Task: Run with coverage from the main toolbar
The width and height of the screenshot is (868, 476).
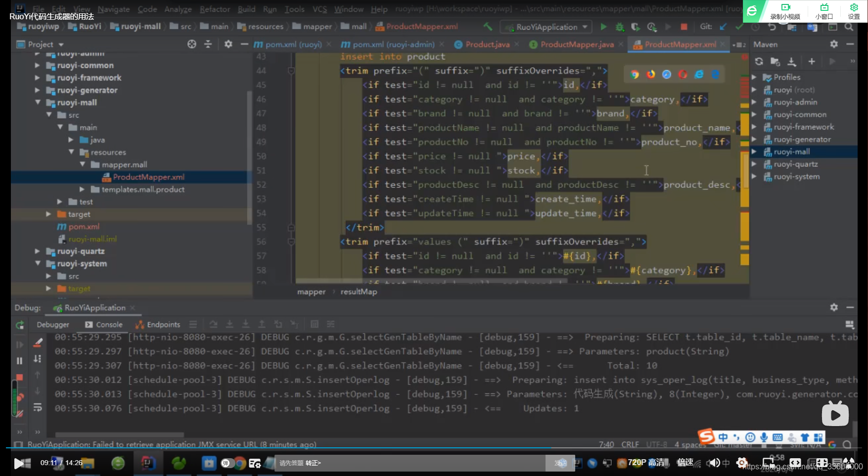Action: click(x=636, y=27)
